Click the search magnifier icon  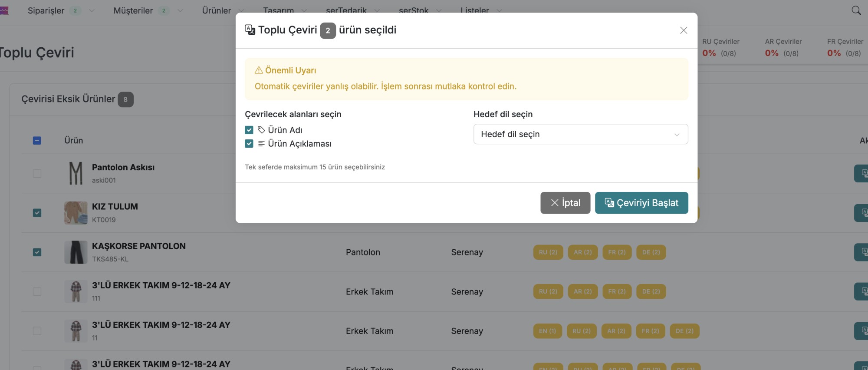click(x=856, y=10)
